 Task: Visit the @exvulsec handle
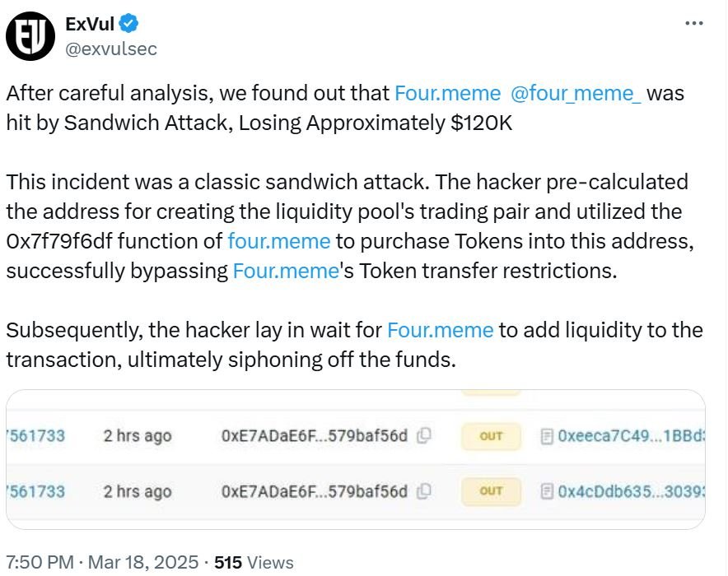110,49
